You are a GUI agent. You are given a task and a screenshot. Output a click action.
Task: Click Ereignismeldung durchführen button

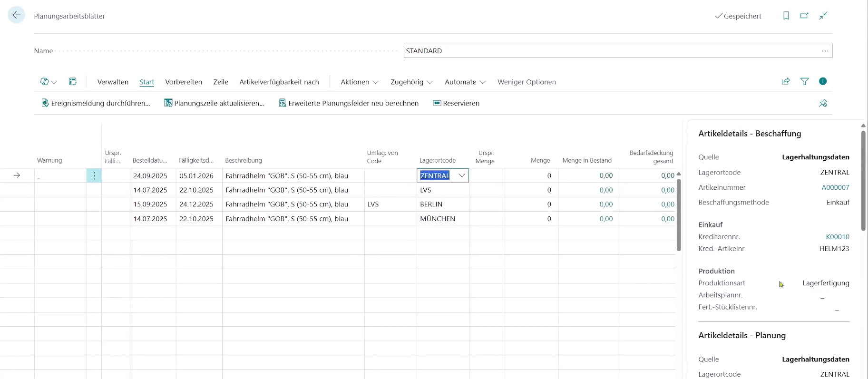(x=96, y=103)
